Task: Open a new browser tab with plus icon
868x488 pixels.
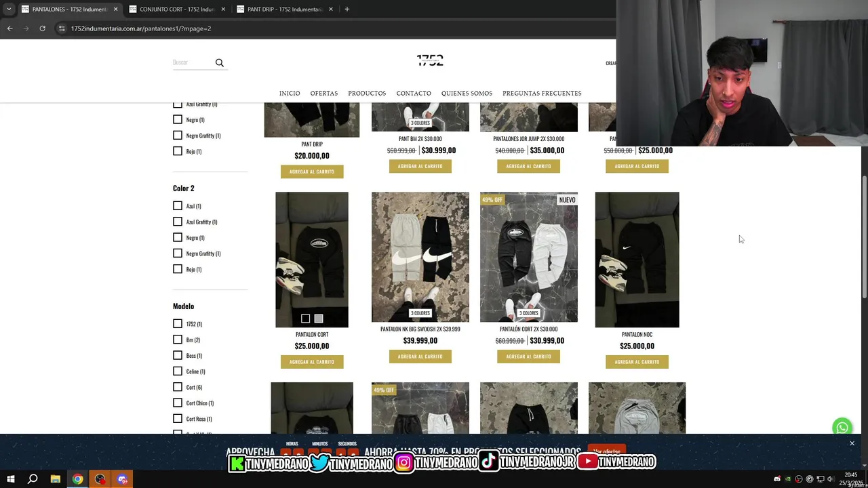Action: [347, 9]
